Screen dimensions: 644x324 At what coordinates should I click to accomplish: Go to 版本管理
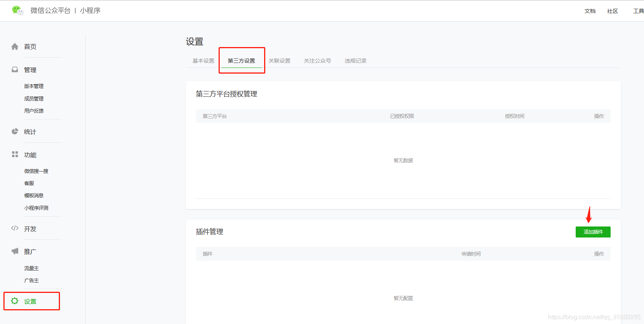34,86
